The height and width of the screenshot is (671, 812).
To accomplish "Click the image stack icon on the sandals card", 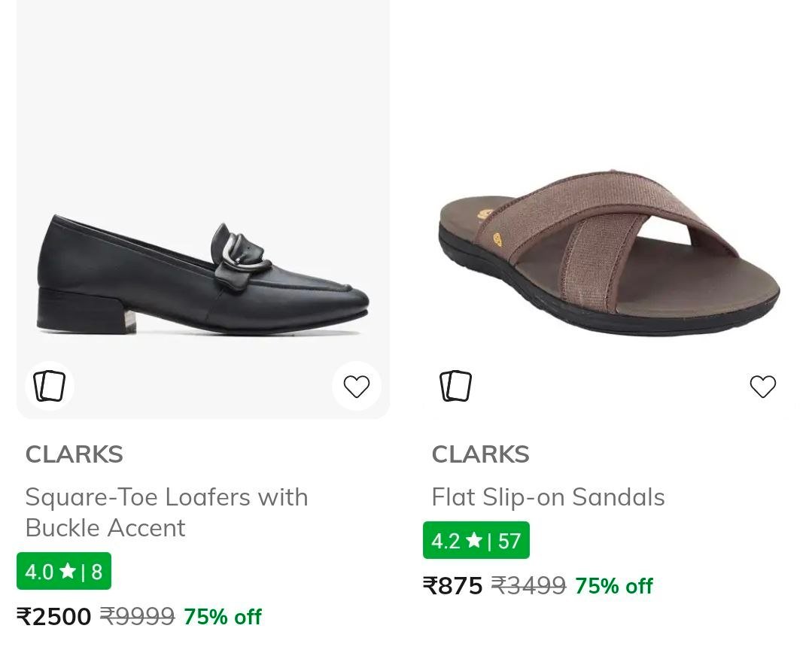I will point(455,385).
